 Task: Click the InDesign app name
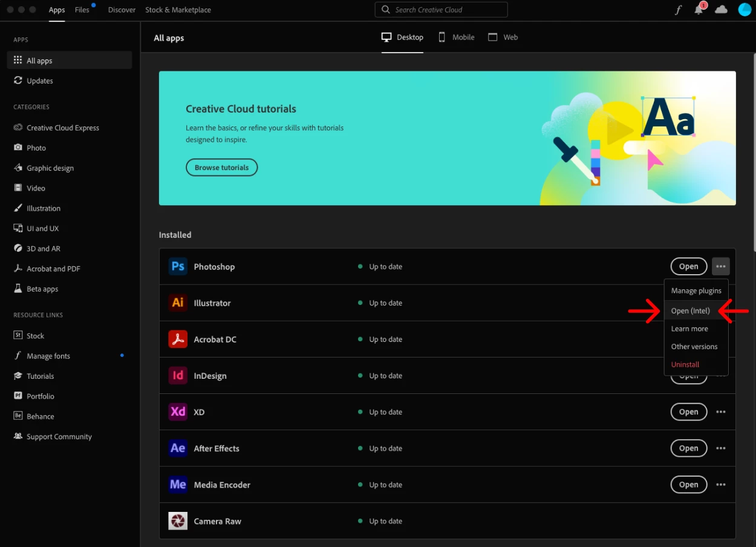point(210,375)
